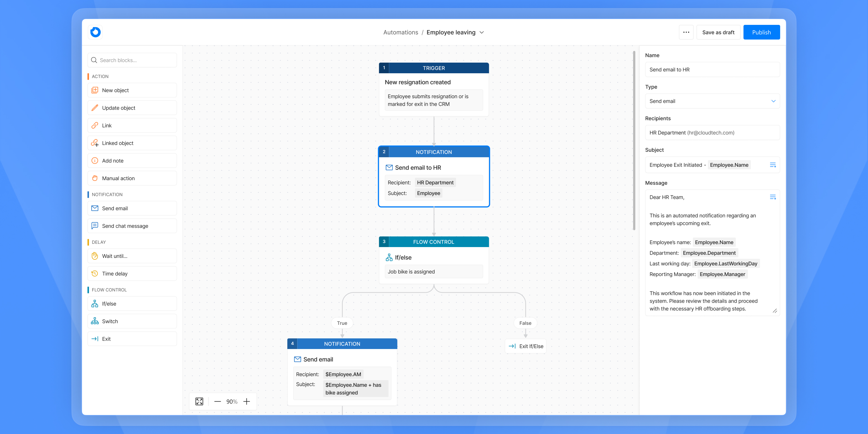Select the If/else flow control node

[x=434, y=260]
